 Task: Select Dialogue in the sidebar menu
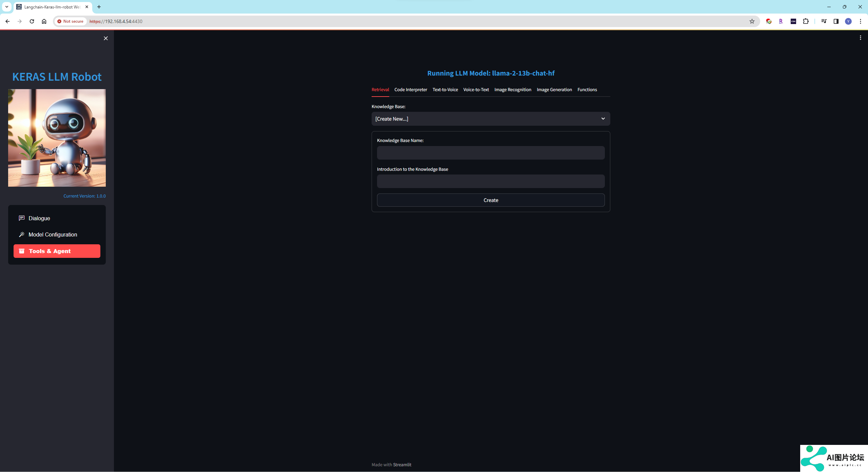[x=39, y=219]
